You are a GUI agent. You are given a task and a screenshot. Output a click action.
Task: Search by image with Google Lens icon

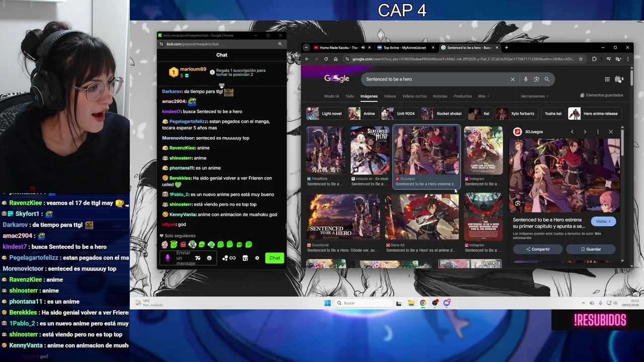pyautogui.click(x=536, y=79)
